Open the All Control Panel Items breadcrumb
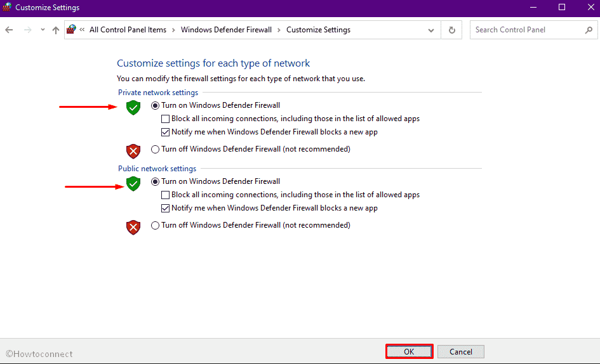 128,30
